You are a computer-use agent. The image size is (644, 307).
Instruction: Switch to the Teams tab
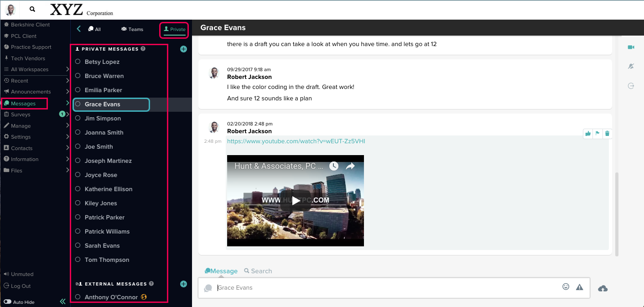pyautogui.click(x=132, y=29)
